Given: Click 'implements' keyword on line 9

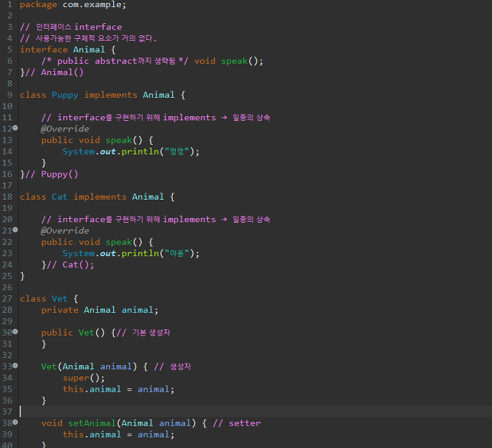Looking at the screenshot, I should (111, 95).
